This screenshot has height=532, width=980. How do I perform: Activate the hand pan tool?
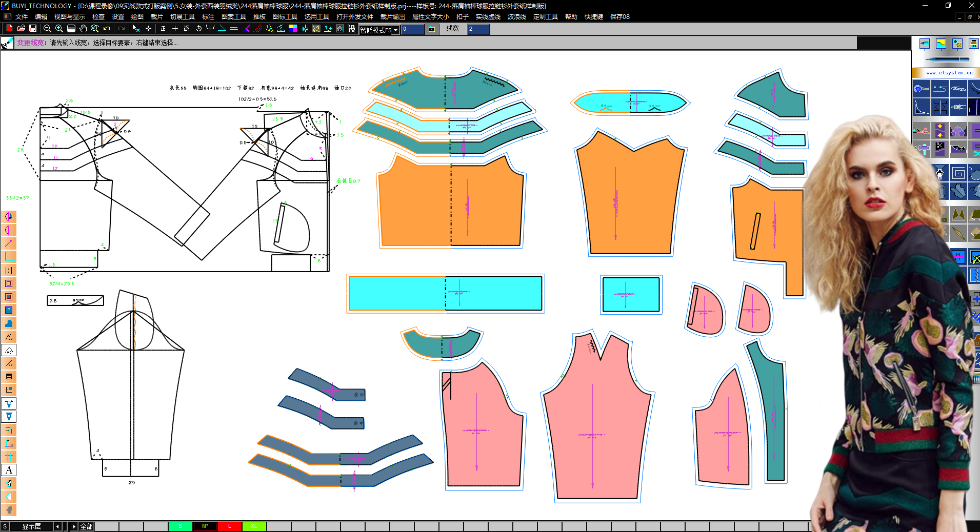tap(83, 29)
